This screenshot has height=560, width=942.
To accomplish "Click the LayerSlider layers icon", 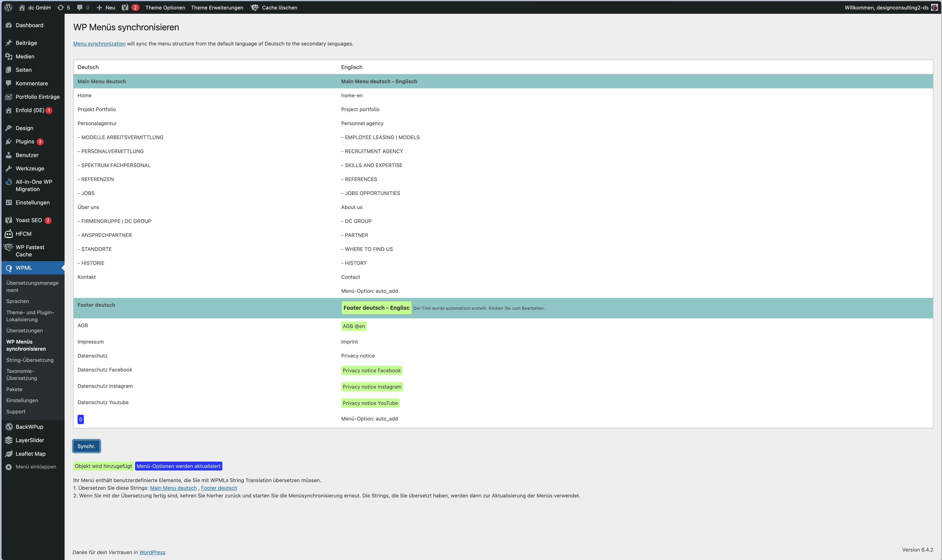I will [x=9, y=440].
